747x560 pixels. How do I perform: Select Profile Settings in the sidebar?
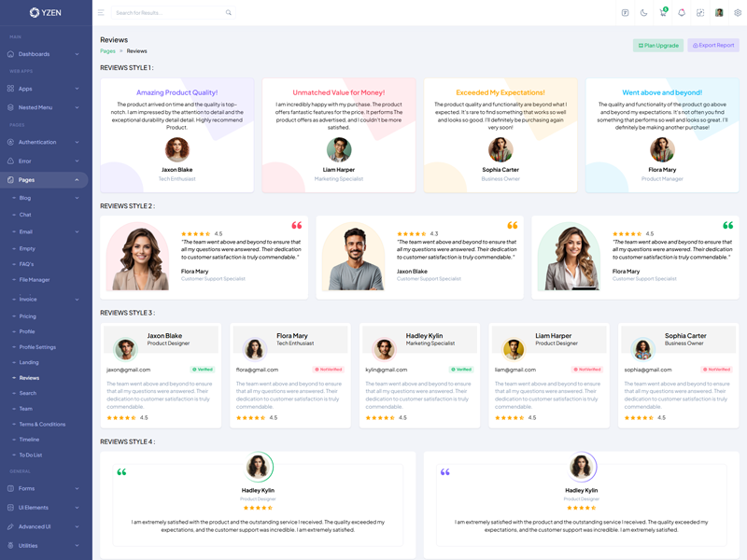(x=37, y=347)
